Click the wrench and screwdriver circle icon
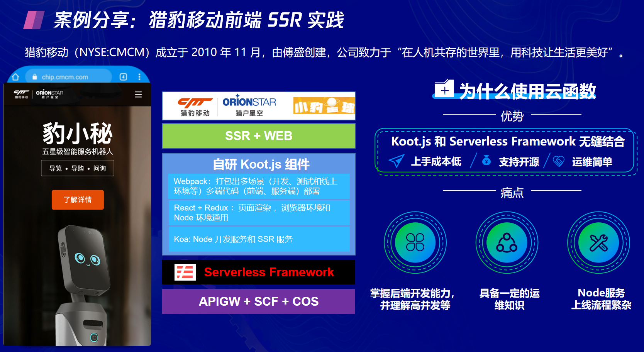 pyautogui.click(x=598, y=242)
